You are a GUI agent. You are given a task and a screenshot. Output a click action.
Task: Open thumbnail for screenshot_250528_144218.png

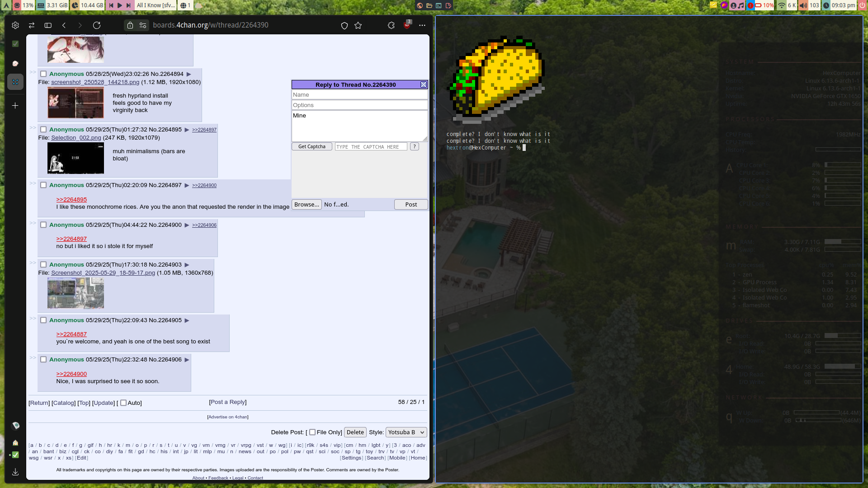[75, 103]
